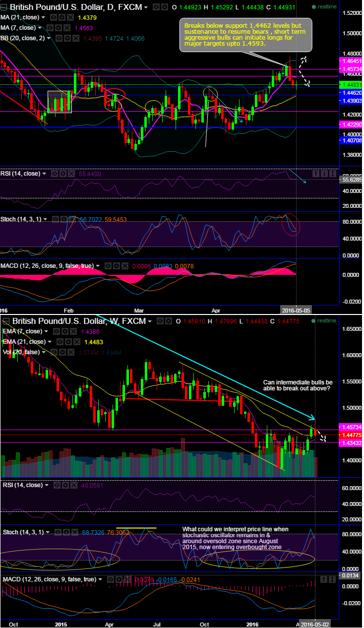Remove the BB (20, close, 2) indicator
364x628 pixels.
click(x=76, y=38)
